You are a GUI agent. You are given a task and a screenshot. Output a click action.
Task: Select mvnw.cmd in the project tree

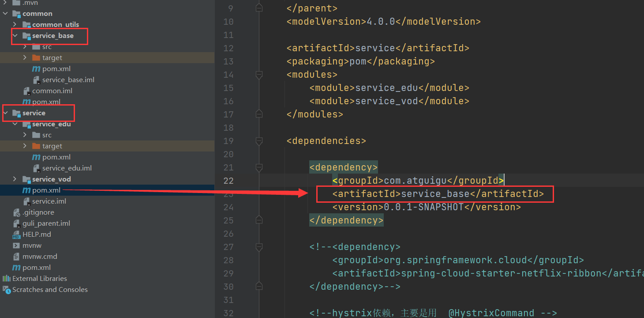click(x=40, y=257)
